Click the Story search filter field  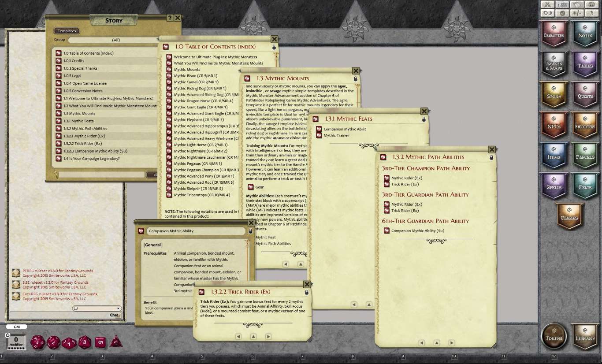[102, 175]
